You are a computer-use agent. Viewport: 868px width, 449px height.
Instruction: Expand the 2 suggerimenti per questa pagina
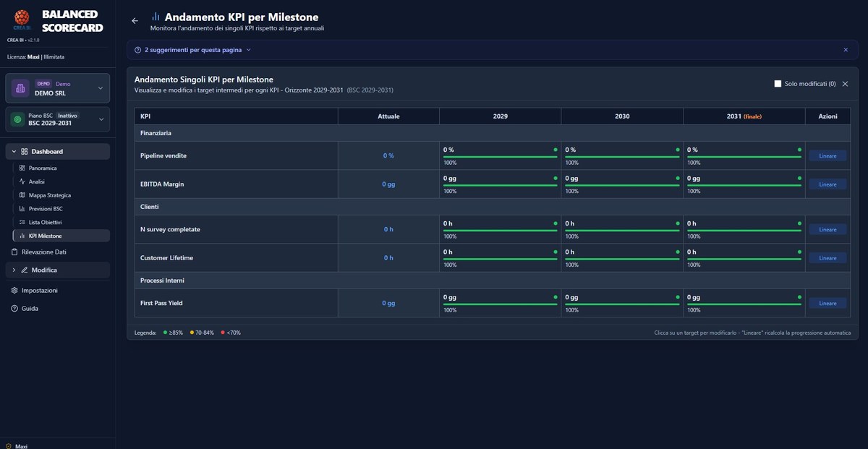point(192,50)
